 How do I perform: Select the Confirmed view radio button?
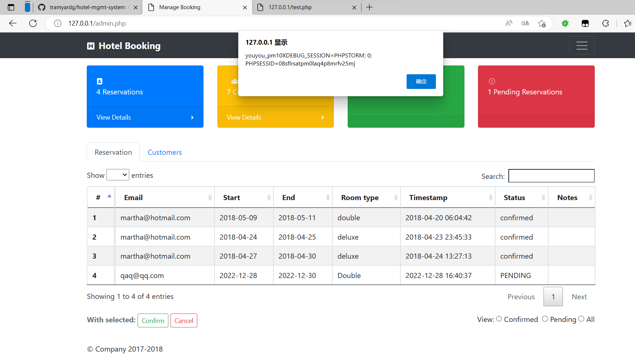click(x=499, y=319)
